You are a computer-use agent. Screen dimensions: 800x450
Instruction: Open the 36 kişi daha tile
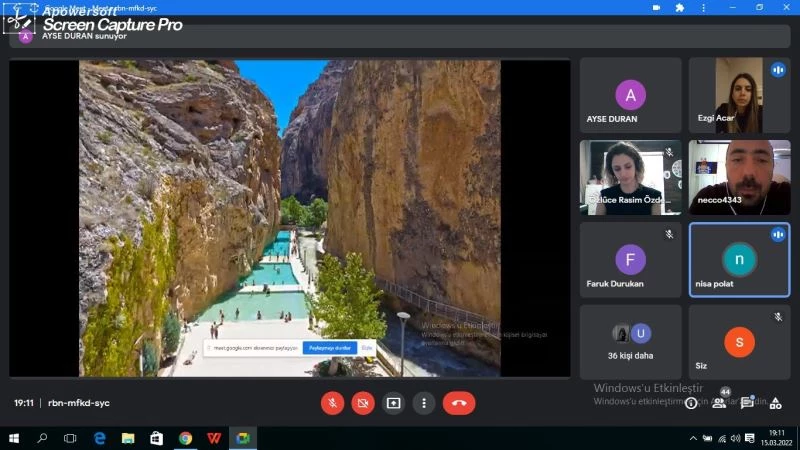pyautogui.click(x=630, y=341)
